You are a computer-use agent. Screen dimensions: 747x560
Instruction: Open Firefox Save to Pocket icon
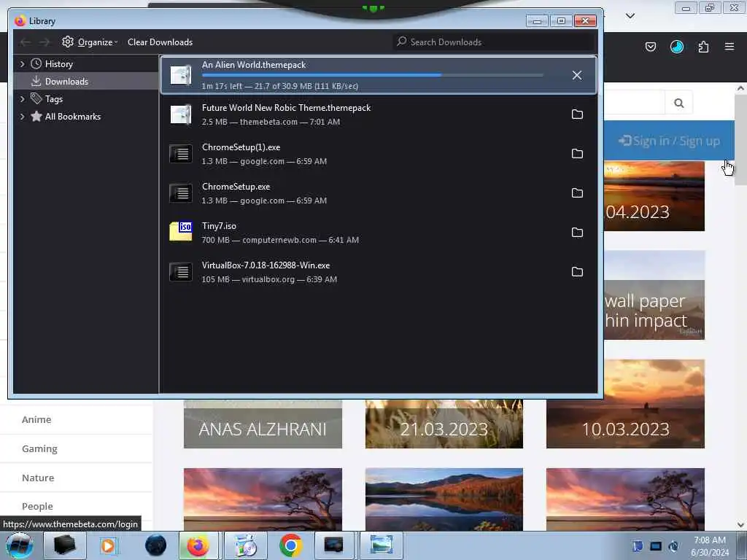tap(650, 47)
